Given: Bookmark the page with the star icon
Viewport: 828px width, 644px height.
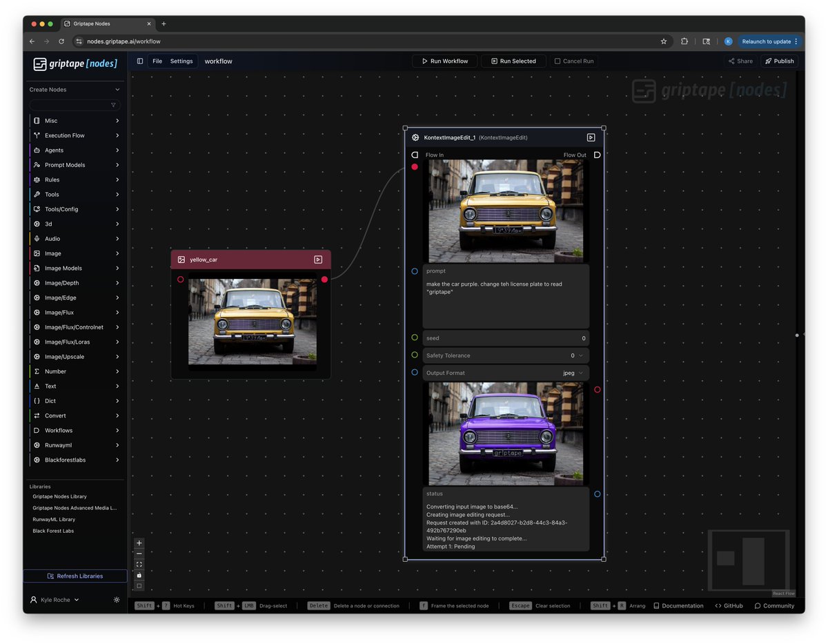Looking at the screenshot, I should tap(664, 41).
